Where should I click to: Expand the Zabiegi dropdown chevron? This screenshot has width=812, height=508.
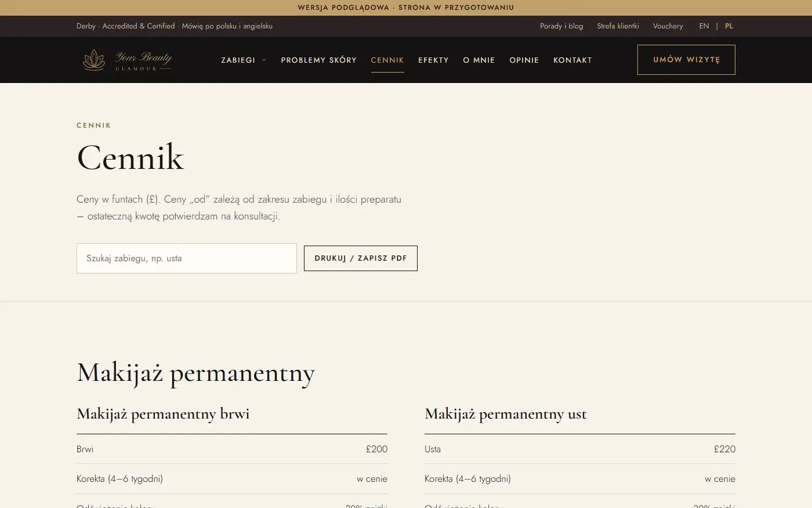[x=264, y=60]
